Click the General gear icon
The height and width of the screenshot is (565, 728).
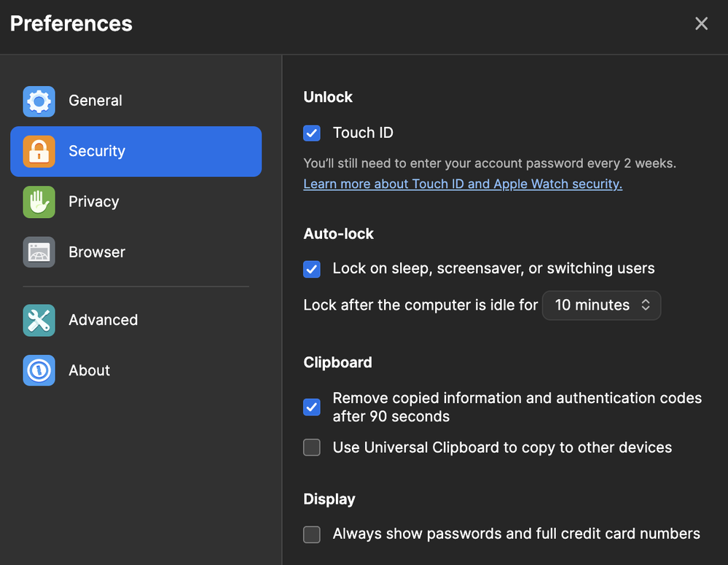click(x=39, y=101)
